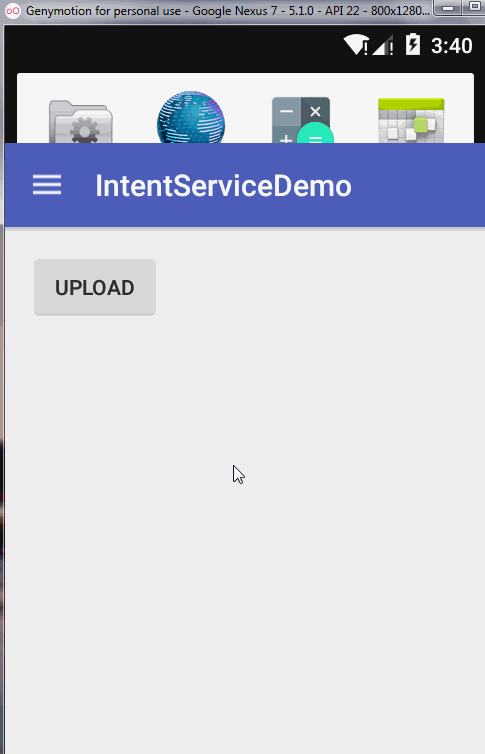Screen dimensions: 485x754
Task: Click the Genymotion logo in title bar
Action: [12, 11]
